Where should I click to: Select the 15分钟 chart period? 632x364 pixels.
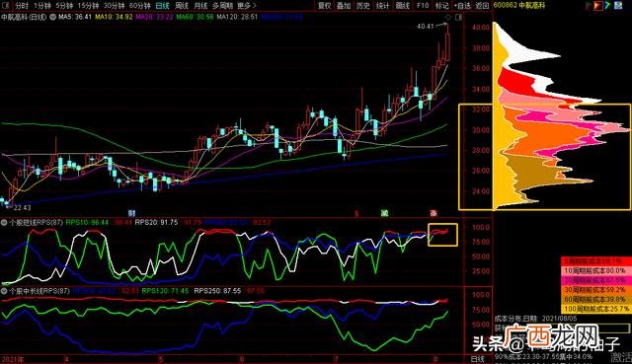click(x=88, y=6)
